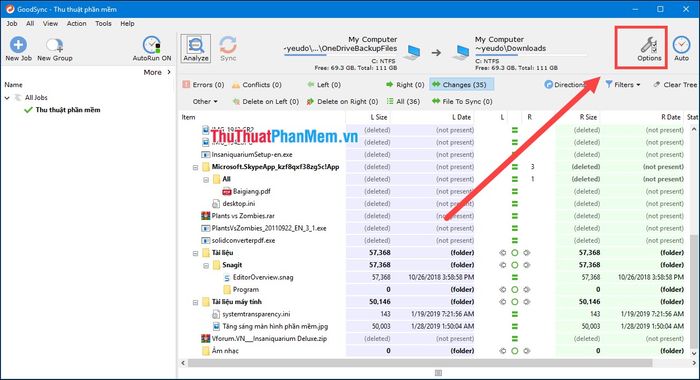Collapse the All Jobs tree node
Screen dimensions: 700x380
(7, 98)
